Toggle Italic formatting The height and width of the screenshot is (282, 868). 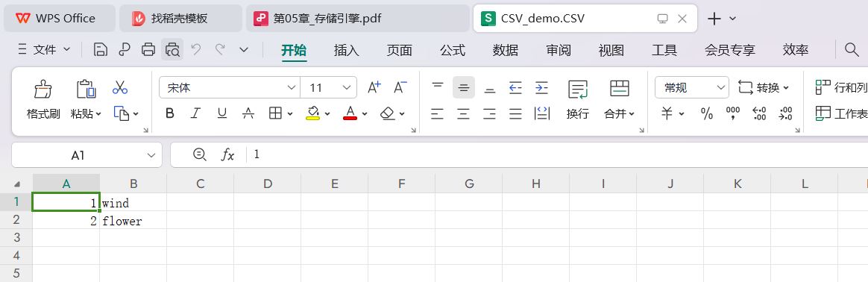coord(195,113)
